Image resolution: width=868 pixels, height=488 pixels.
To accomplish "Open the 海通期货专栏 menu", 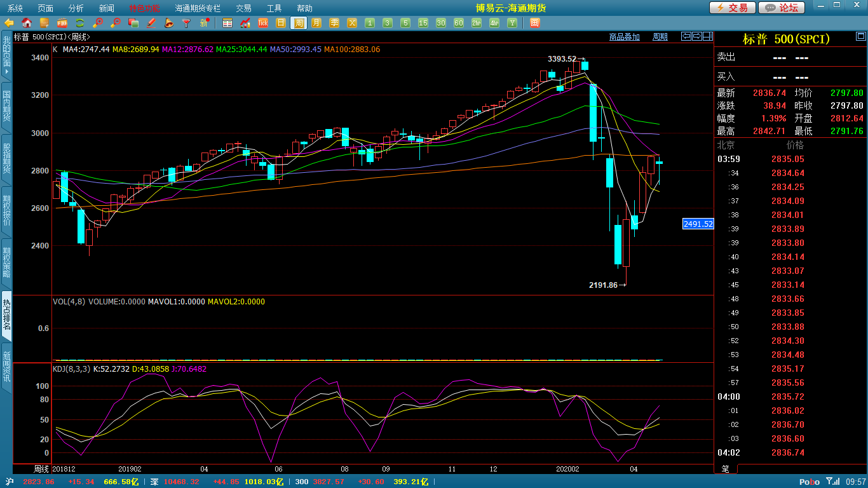I will pos(198,8).
